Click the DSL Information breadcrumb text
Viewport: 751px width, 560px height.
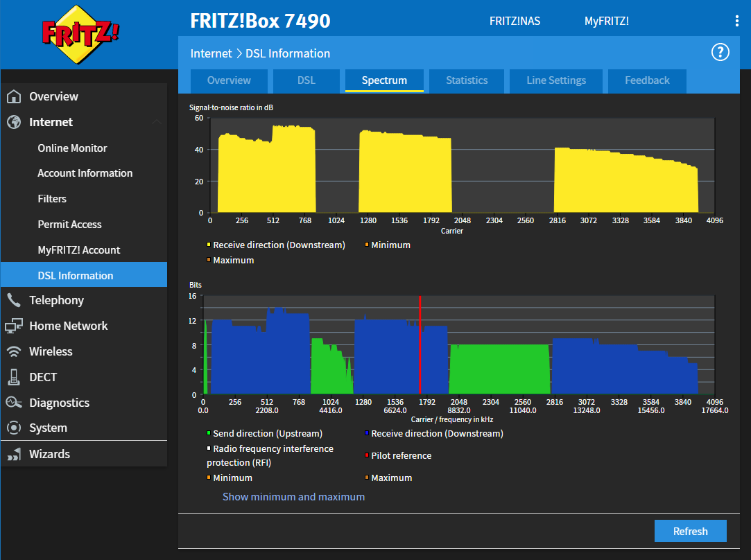pyautogui.click(x=288, y=53)
